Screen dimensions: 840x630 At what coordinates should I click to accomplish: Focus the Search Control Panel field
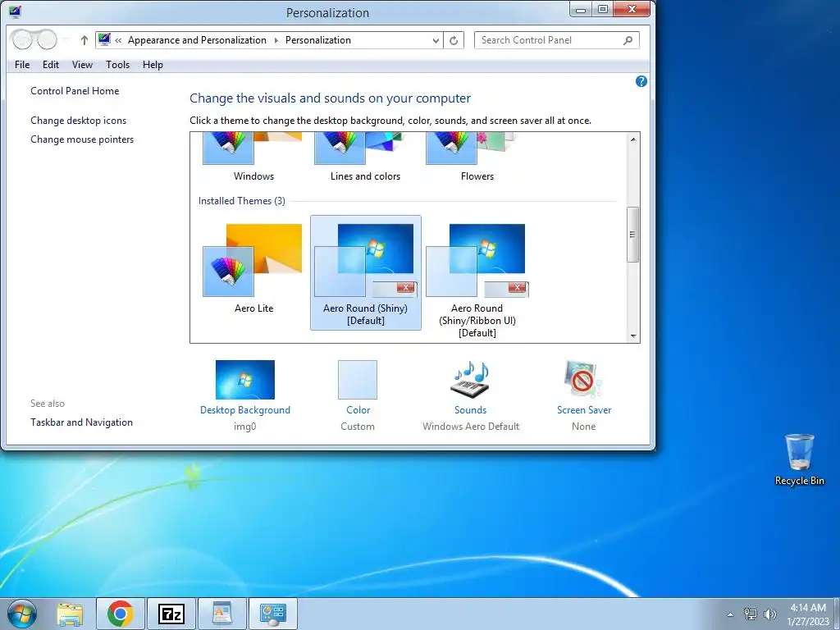coord(556,40)
